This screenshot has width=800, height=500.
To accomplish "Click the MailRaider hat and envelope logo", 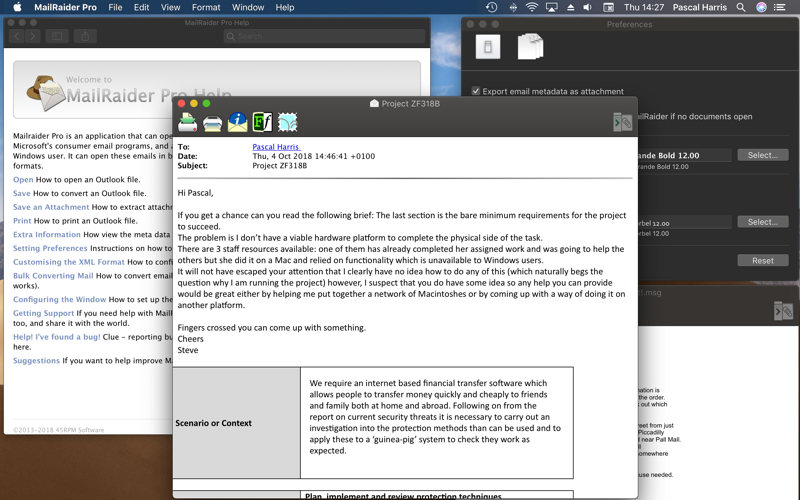I will 46,93.
